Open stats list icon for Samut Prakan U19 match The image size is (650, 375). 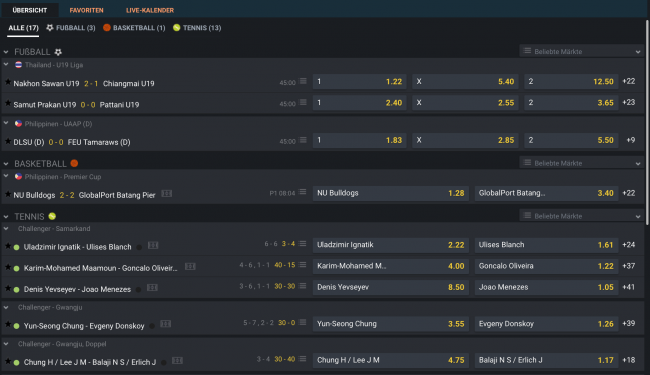point(303,102)
